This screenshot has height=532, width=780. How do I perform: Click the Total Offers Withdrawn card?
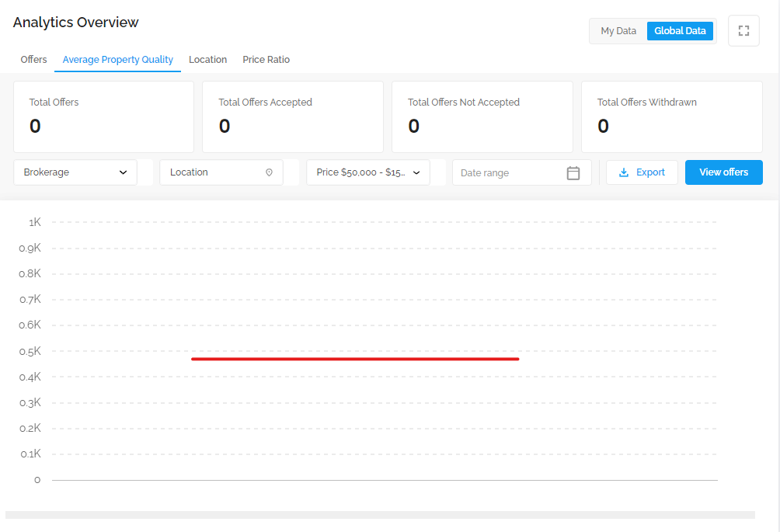tap(672, 116)
